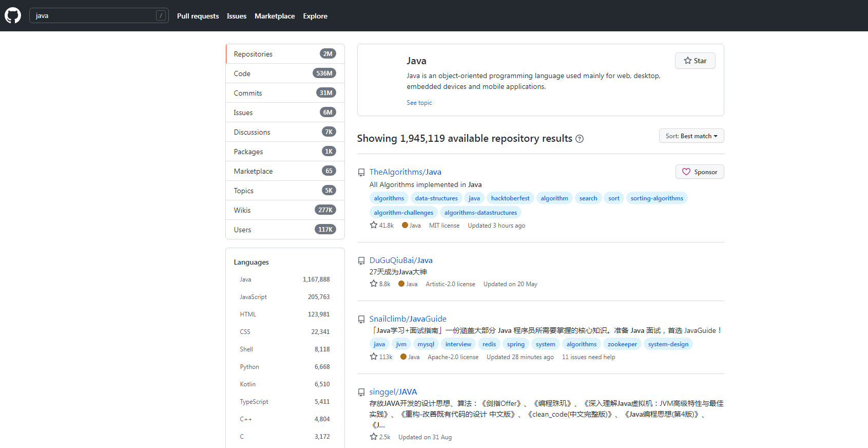The width and height of the screenshot is (868, 448).
Task: Open singgel/JAVA repository
Action: pos(393,392)
